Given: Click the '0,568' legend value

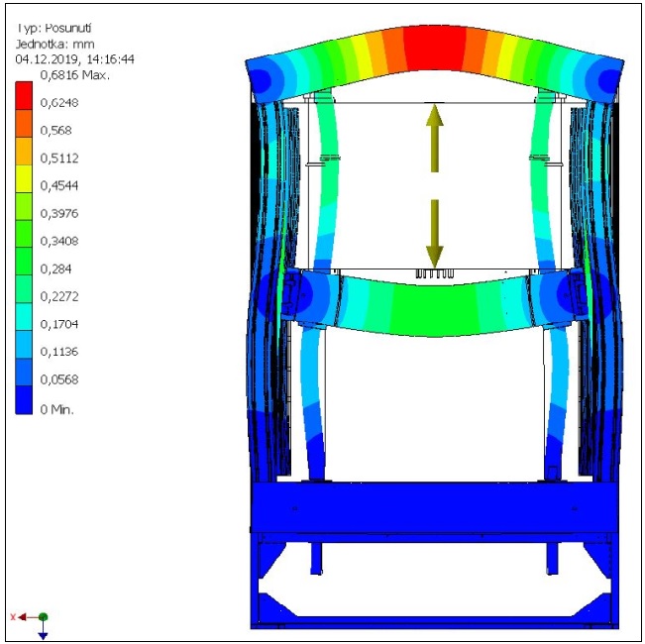Looking at the screenshot, I should point(55,131).
